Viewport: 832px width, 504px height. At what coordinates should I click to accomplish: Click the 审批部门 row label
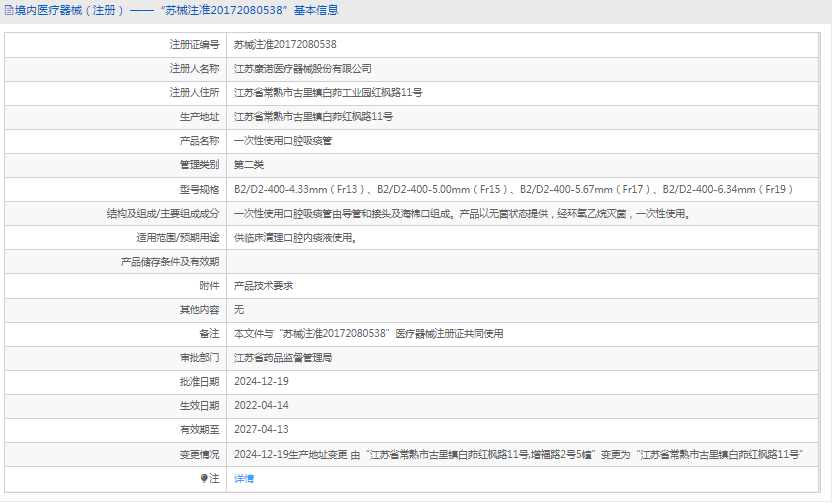point(200,358)
